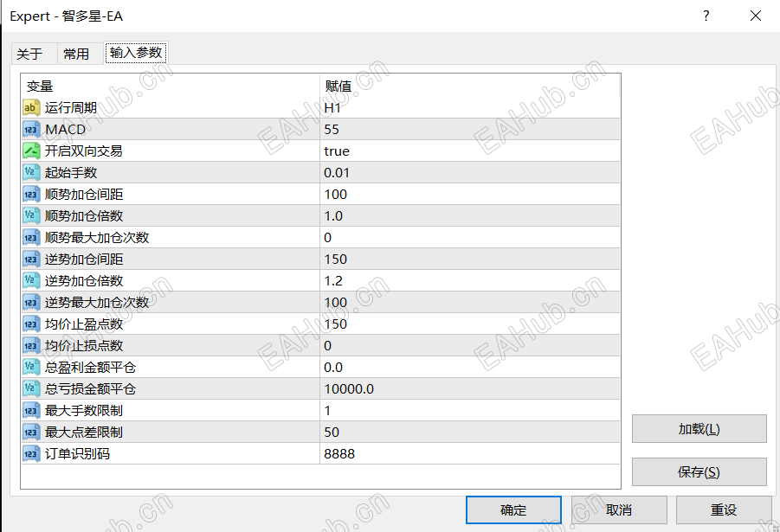Click the integer icon beside 逆势最大加仓次数
The width and height of the screenshot is (780, 532).
(31, 302)
